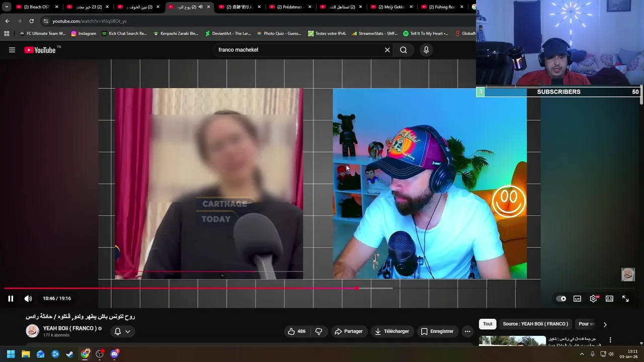The image size is (644, 362).
Task: Open options for first recommended video
Action: click(x=610, y=340)
